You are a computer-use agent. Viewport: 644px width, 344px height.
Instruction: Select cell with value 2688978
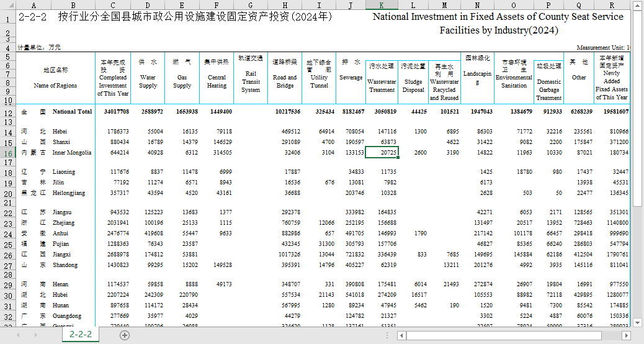coord(113,255)
